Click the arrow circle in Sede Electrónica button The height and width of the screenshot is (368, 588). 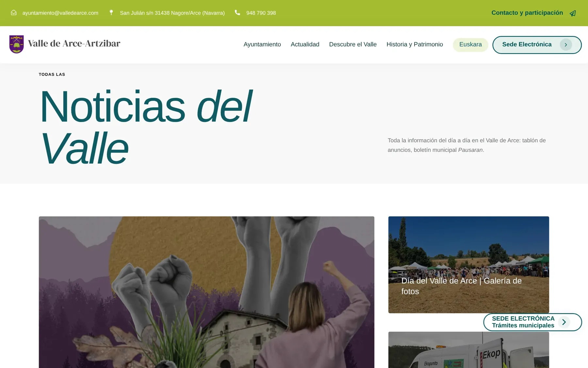(566, 45)
